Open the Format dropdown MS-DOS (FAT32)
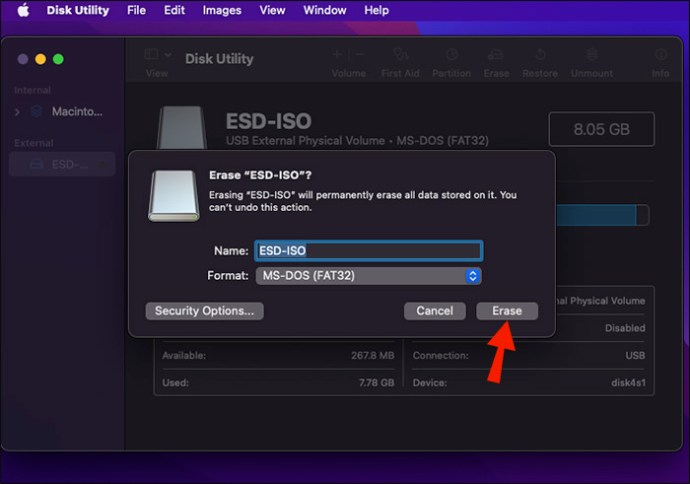The height and width of the screenshot is (484, 690). [368, 276]
